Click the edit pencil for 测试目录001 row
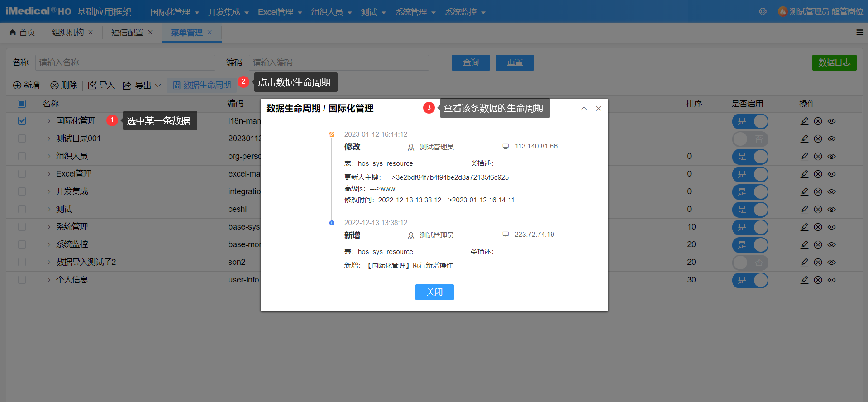This screenshot has width=868, height=402. 804,139
